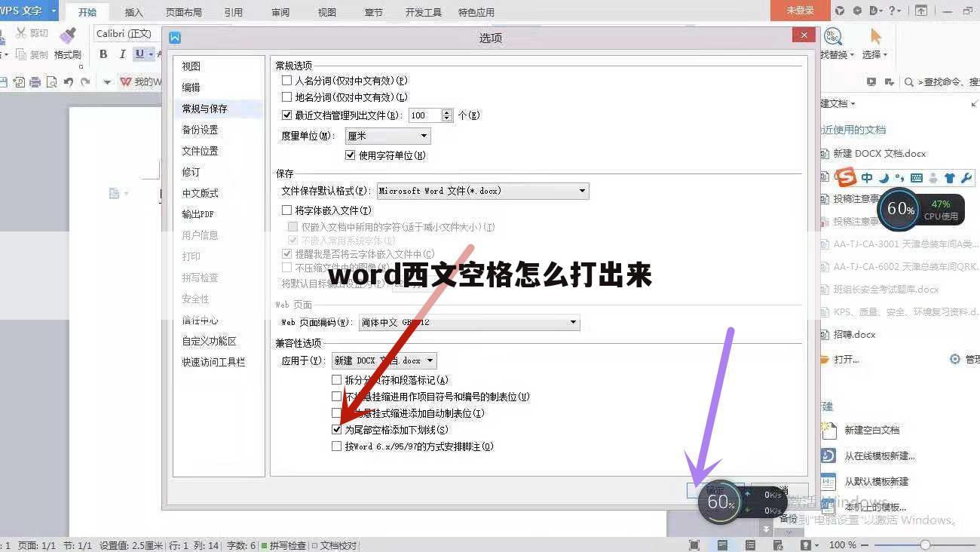
Task: Click the Sogou soft keyboard icon
Action: 917,178
